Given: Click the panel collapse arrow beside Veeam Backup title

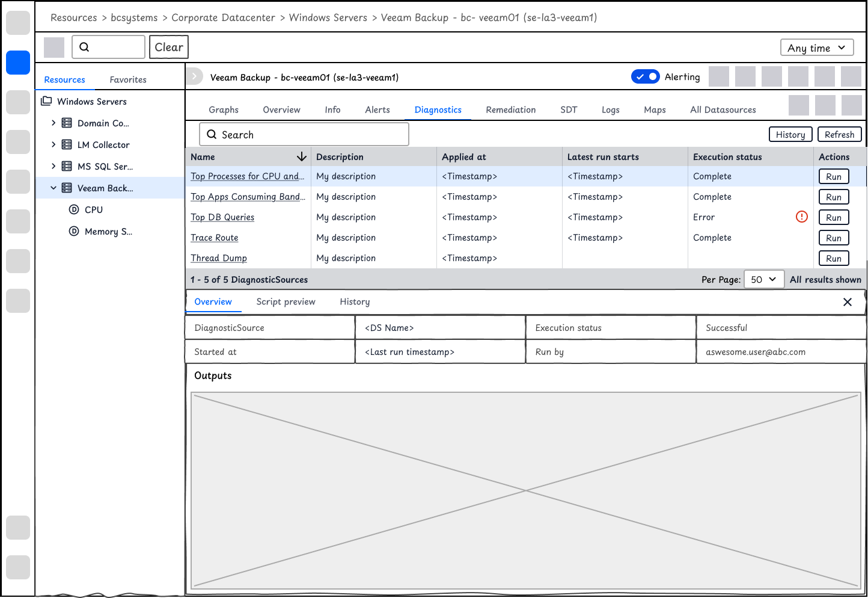Looking at the screenshot, I should click(x=194, y=76).
